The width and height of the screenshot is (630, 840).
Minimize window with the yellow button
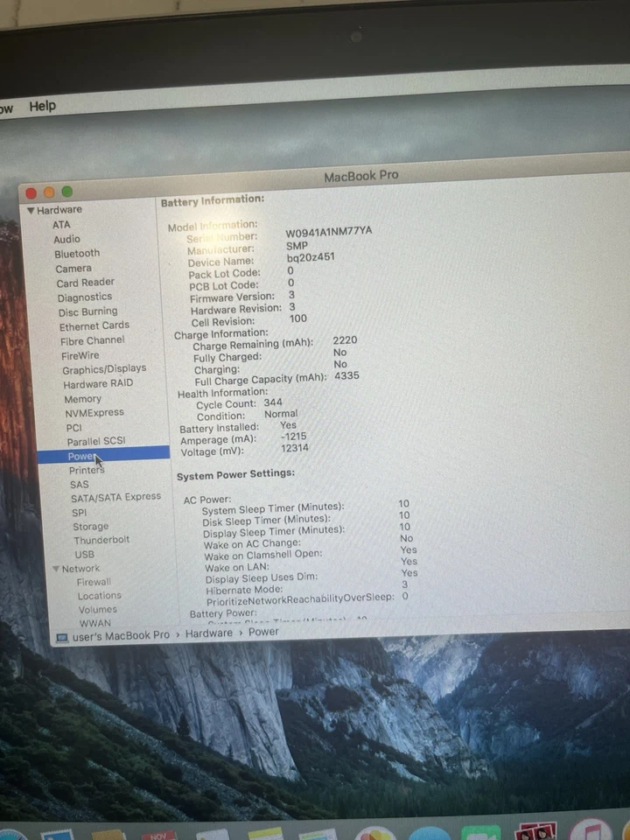pos(49,192)
